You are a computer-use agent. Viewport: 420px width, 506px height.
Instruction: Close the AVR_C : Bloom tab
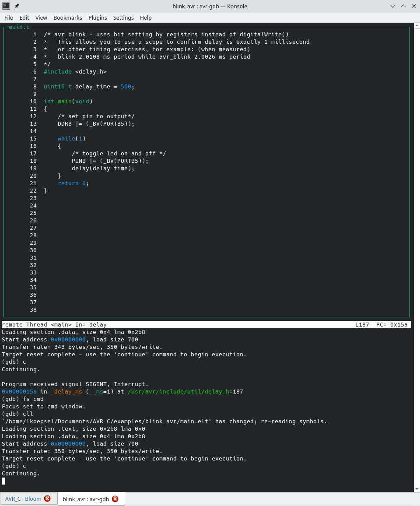[x=47, y=499]
